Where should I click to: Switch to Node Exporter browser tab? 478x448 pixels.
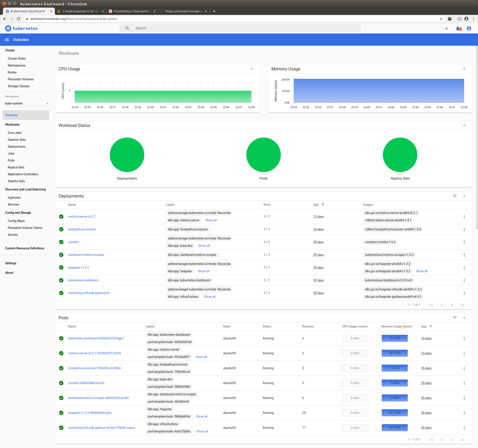coord(80,11)
